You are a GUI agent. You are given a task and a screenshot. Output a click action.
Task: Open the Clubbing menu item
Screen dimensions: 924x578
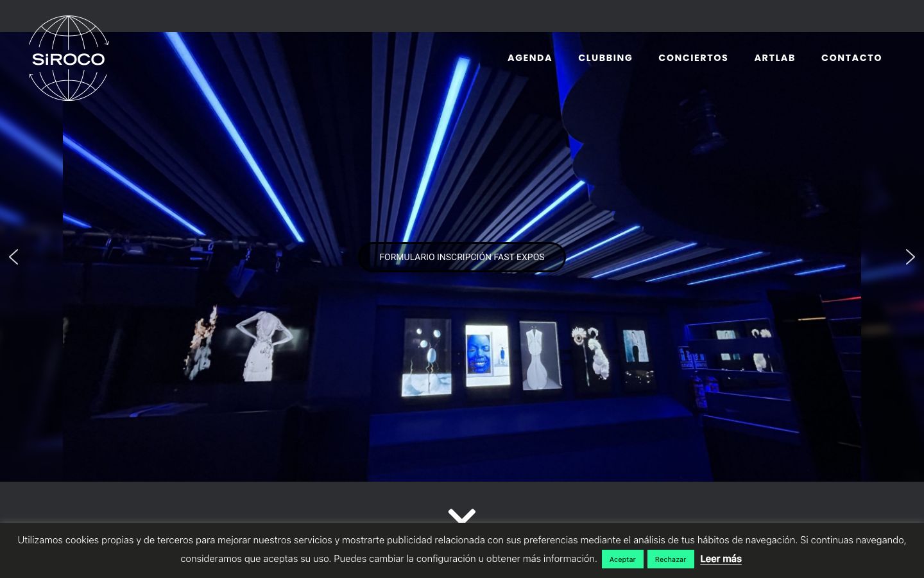click(605, 58)
